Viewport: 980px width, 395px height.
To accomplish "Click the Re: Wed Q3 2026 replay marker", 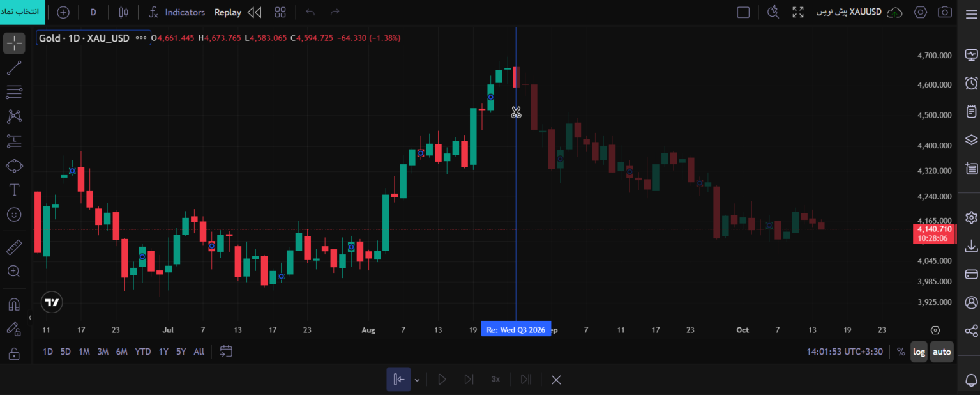I will point(516,330).
